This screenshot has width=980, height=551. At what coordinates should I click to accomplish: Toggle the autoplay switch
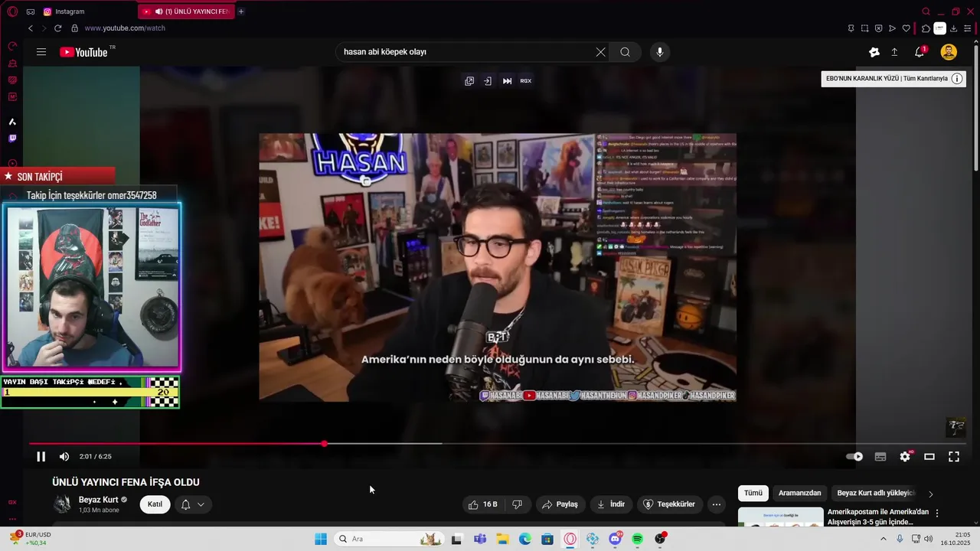(x=854, y=457)
